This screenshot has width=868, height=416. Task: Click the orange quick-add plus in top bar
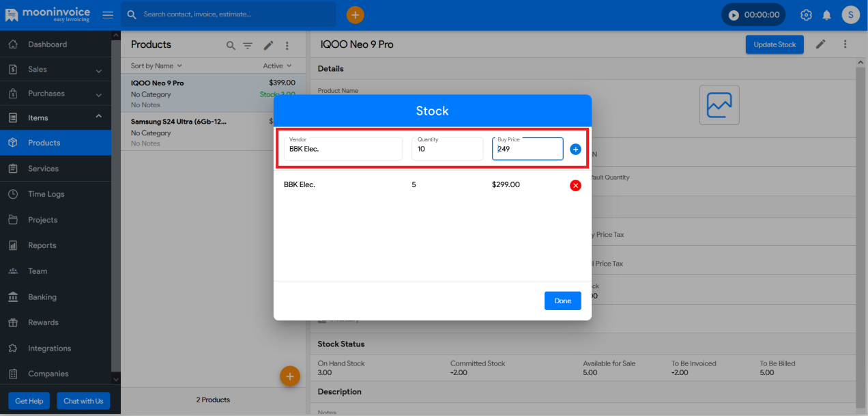355,14
